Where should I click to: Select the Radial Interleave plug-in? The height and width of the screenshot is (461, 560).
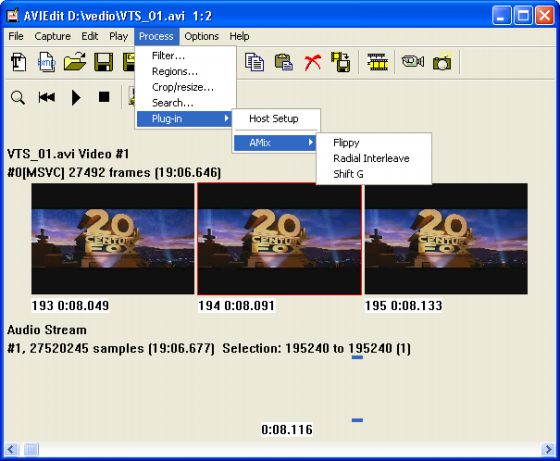pos(374,158)
